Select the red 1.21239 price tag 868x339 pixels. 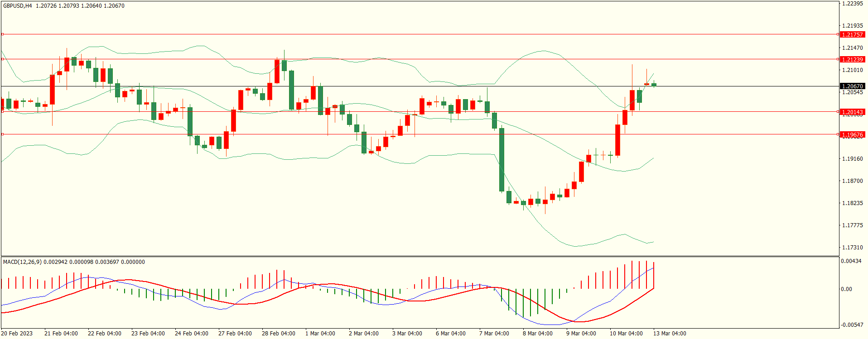(852, 59)
